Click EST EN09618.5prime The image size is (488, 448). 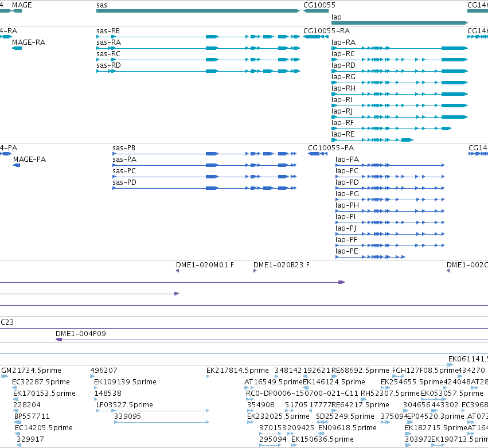click(348, 428)
